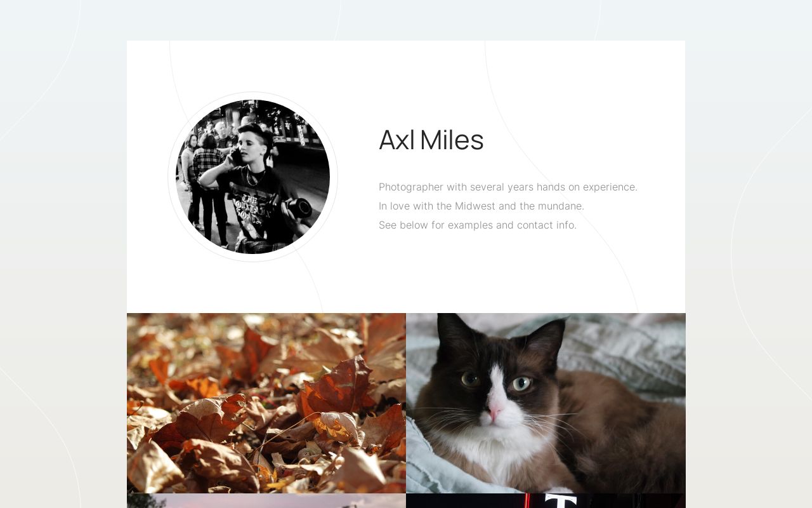This screenshot has height=508, width=812.
Task: Click the partially visible sky photo below the leaves
Action: tap(266, 501)
